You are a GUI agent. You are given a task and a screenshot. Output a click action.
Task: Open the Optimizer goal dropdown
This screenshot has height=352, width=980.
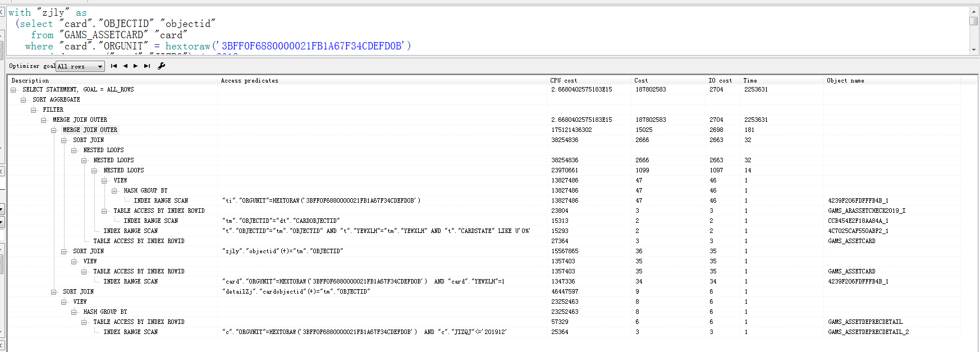click(x=100, y=67)
